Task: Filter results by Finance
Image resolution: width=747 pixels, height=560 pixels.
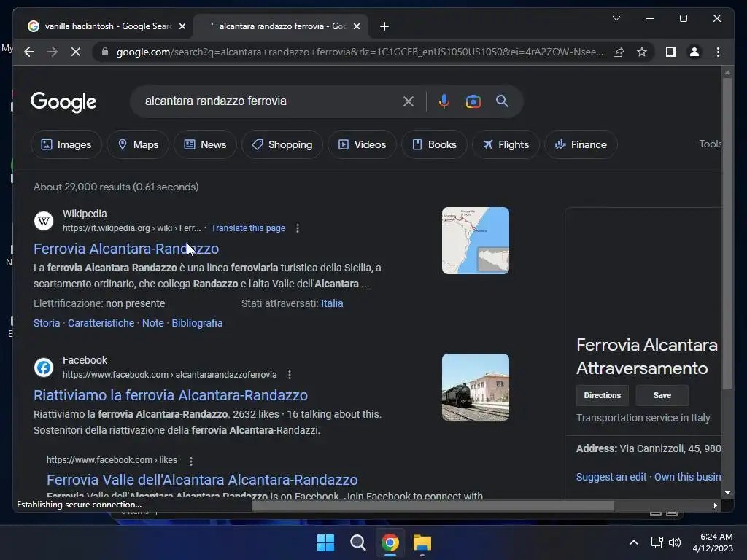Action: [x=581, y=144]
